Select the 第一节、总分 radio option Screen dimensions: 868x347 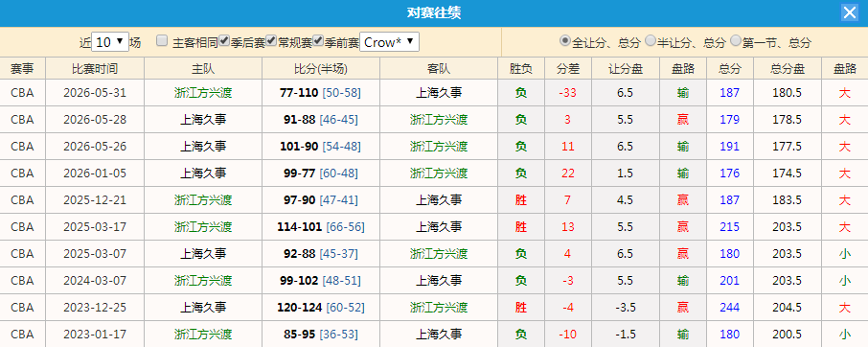736,40
